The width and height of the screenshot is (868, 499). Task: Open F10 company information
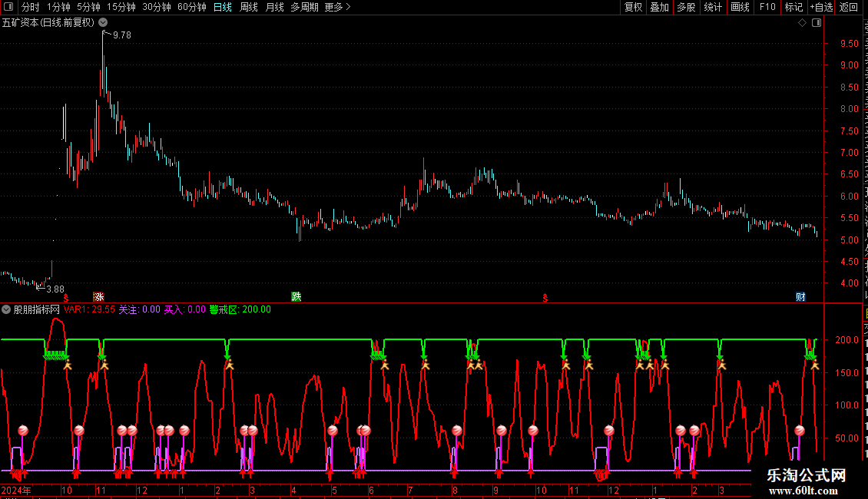click(x=767, y=7)
